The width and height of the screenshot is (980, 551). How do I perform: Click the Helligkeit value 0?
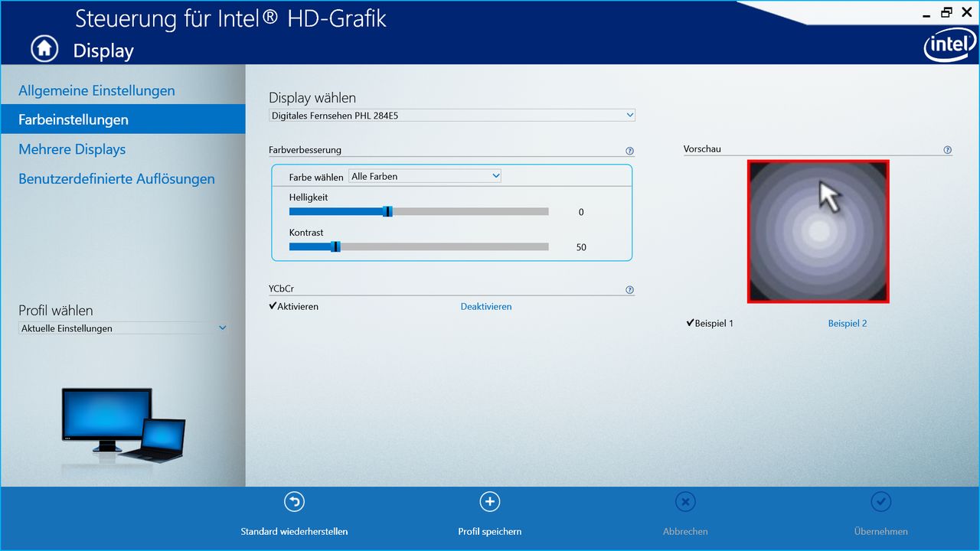[581, 212]
